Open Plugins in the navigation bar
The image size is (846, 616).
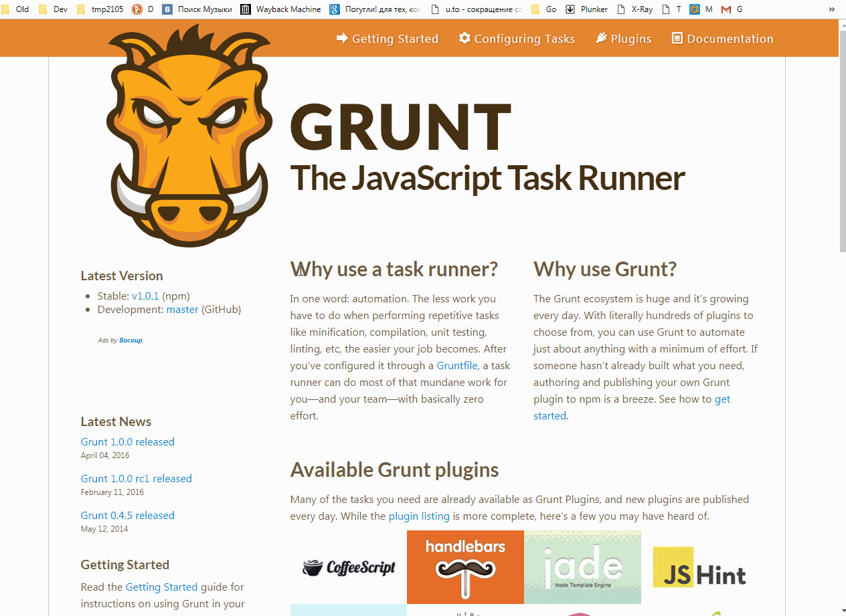[623, 39]
